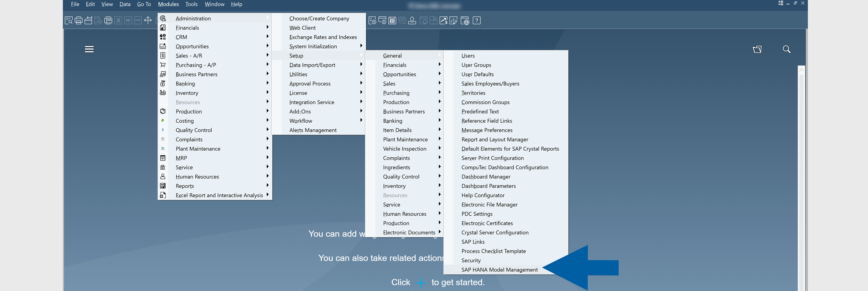Click the MRP calendar icon
The width and height of the screenshot is (868, 291).
tap(163, 158)
